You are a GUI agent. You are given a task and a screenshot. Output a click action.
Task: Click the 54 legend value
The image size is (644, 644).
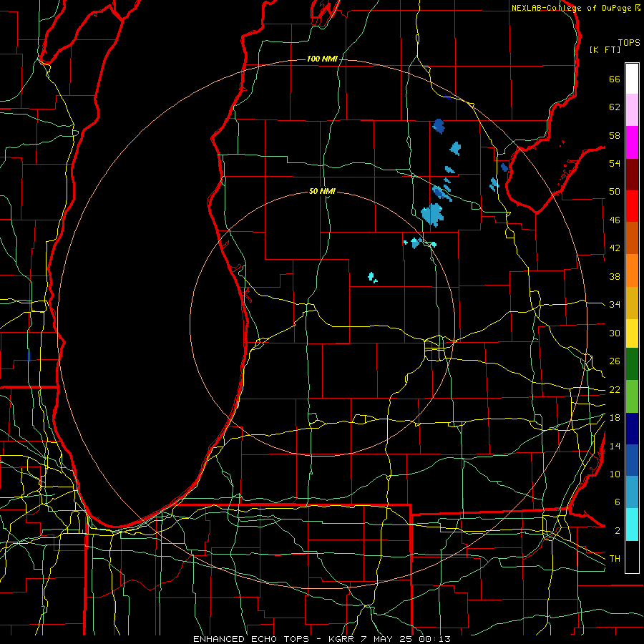[615, 163]
